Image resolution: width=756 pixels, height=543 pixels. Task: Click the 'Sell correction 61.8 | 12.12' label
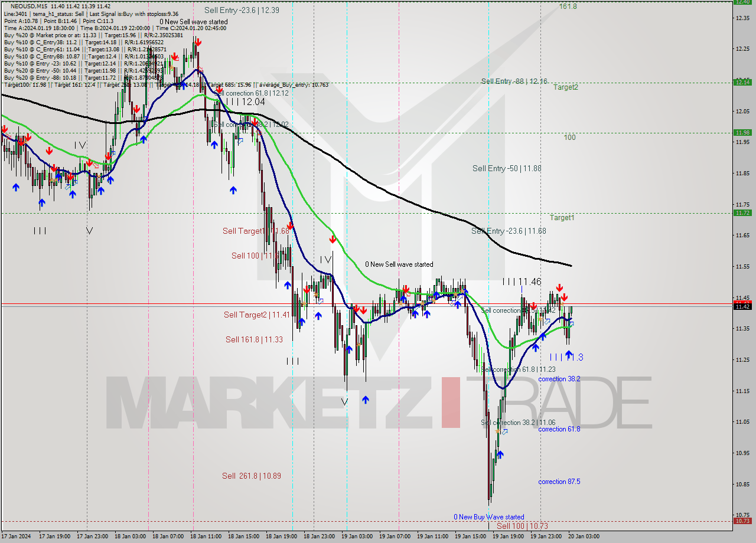coord(252,93)
